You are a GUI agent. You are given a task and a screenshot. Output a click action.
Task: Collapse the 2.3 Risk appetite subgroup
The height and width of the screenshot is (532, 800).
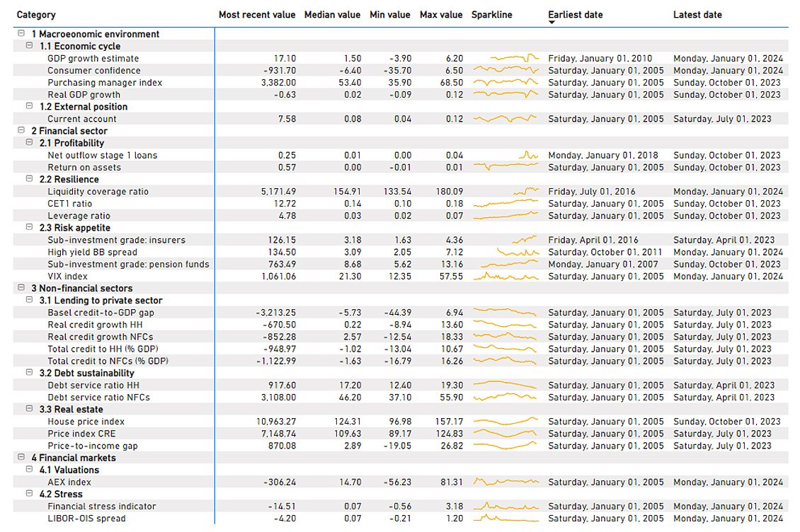coord(30,227)
